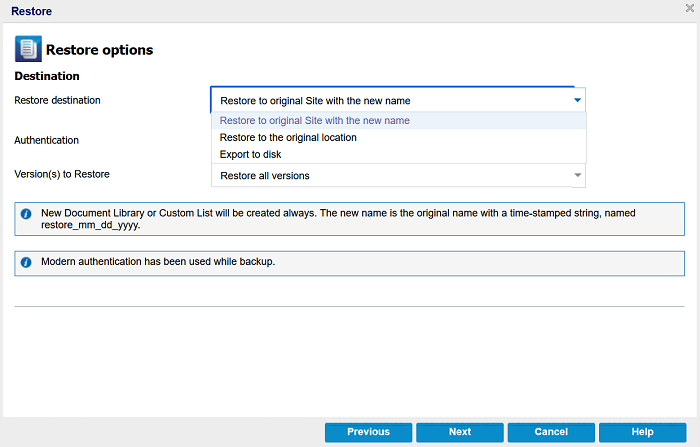Click the Restore title in dialog header
This screenshot has width=700, height=447.
tap(31, 11)
